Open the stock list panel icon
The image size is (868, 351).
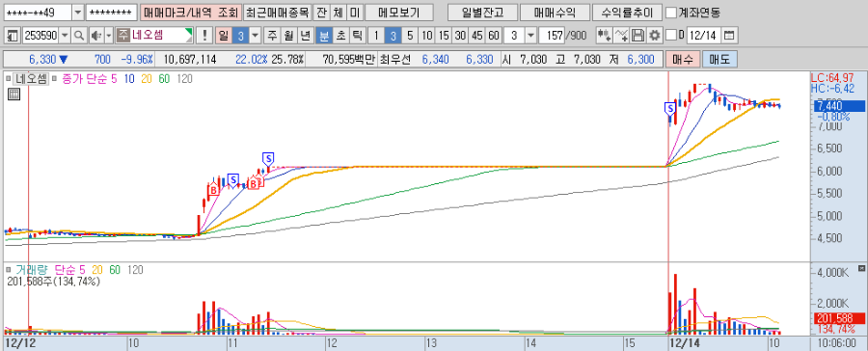(x=14, y=36)
